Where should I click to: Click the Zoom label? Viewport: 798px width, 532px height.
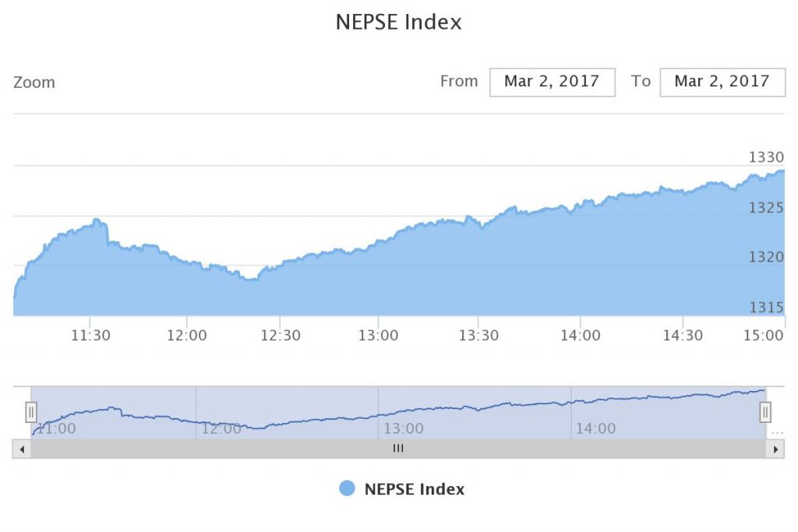pyautogui.click(x=34, y=83)
